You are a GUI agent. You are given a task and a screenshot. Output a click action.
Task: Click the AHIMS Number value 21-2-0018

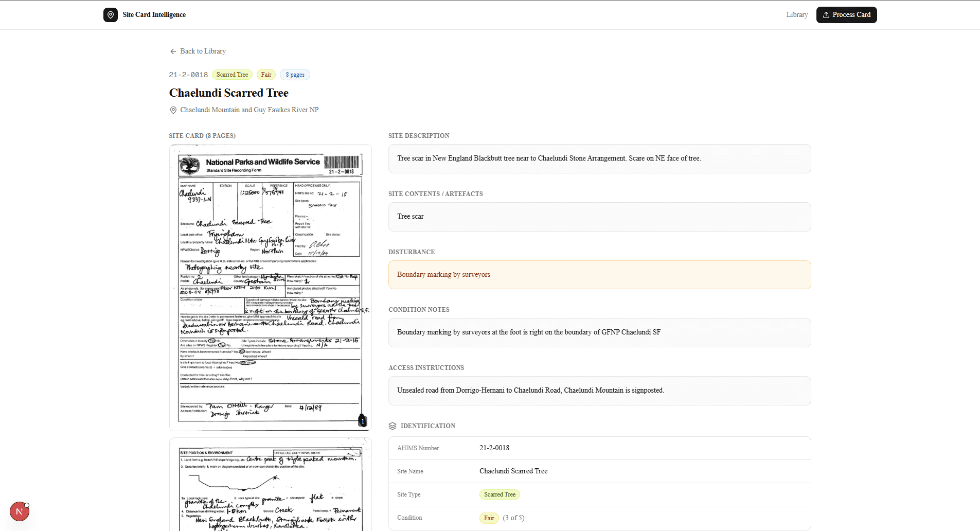coord(494,448)
